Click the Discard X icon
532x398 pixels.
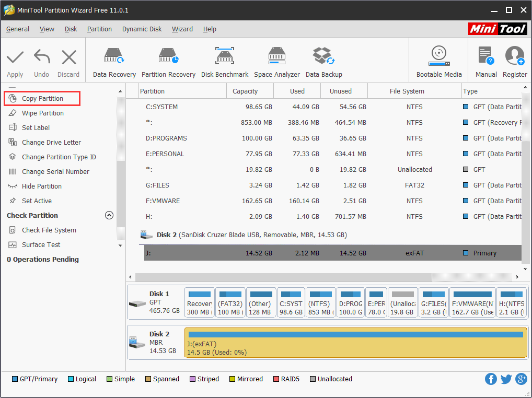point(69,57)
